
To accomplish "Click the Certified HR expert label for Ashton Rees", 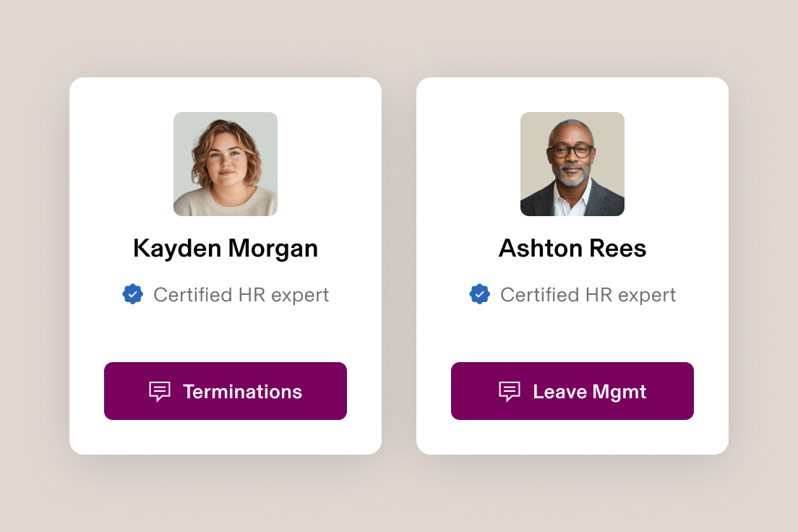I will tap(588, 294).
